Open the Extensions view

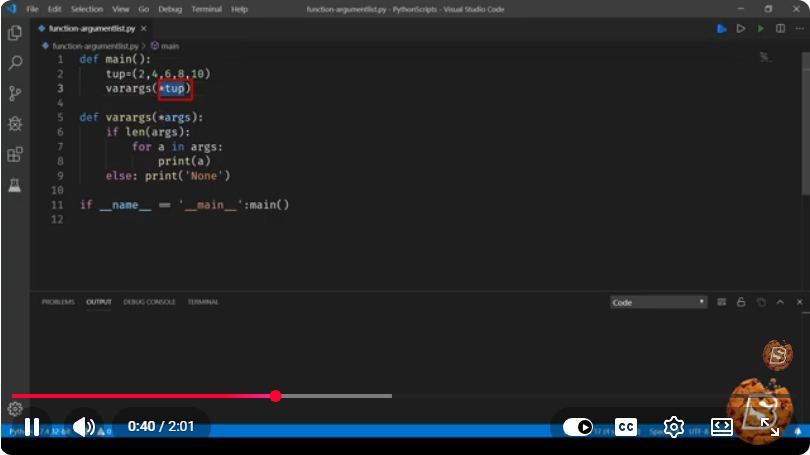coord(15,154)
